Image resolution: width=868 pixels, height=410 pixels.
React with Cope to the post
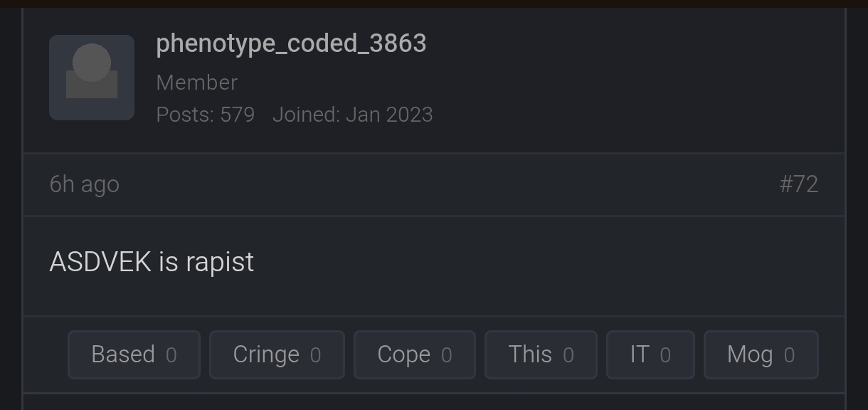(x=414, y=354)
